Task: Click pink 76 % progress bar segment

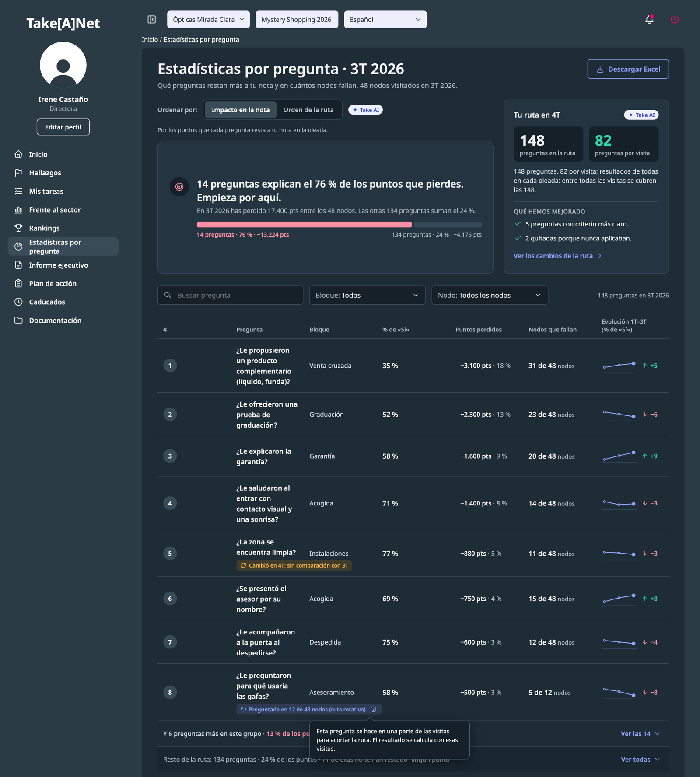Action: pyautogui.click(x=304, y=225)
